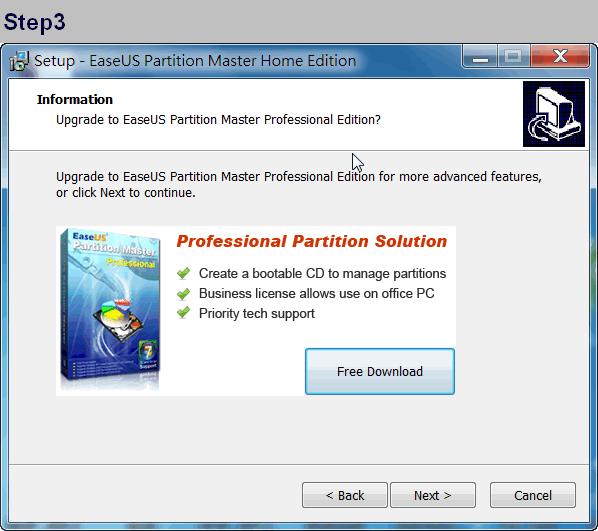Click 'Upgrade to EaseUS Partition Master Professional Edition?' subtitle
The height and width of the screenshot is (531, 598).
[218, 120]
